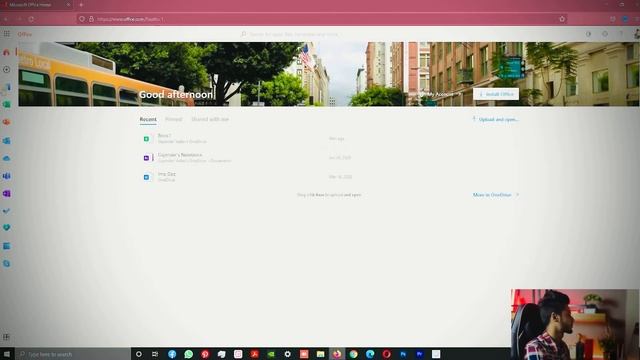Open the Windows Start menu
Viewport: 640px width, 360px height.
click(x=7, y=354)
